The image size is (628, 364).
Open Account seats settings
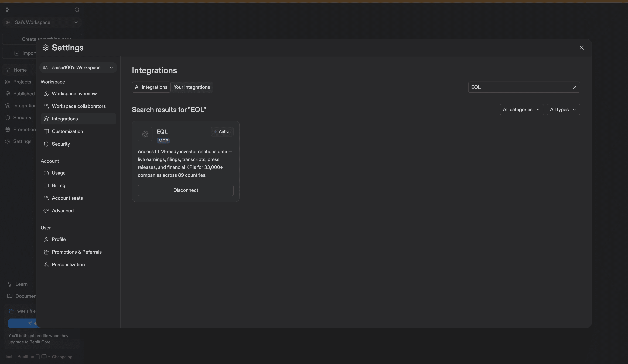pos(78,198)
